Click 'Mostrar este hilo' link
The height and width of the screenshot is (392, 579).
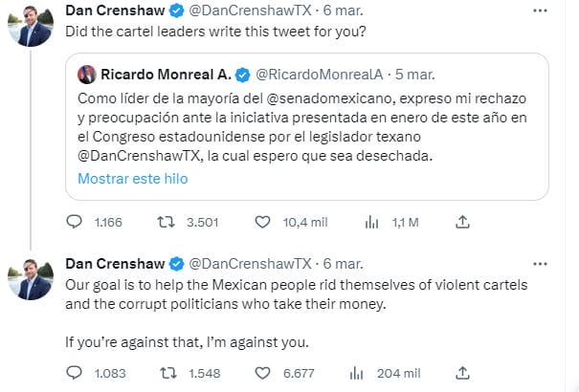pos(132,179)
